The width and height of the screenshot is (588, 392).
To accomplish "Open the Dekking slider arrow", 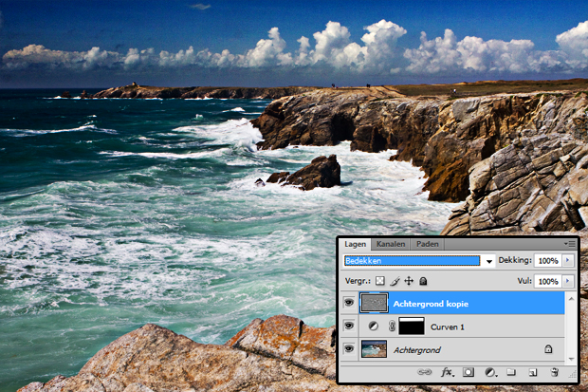I will pyautogui.click(x=568, y=261).
